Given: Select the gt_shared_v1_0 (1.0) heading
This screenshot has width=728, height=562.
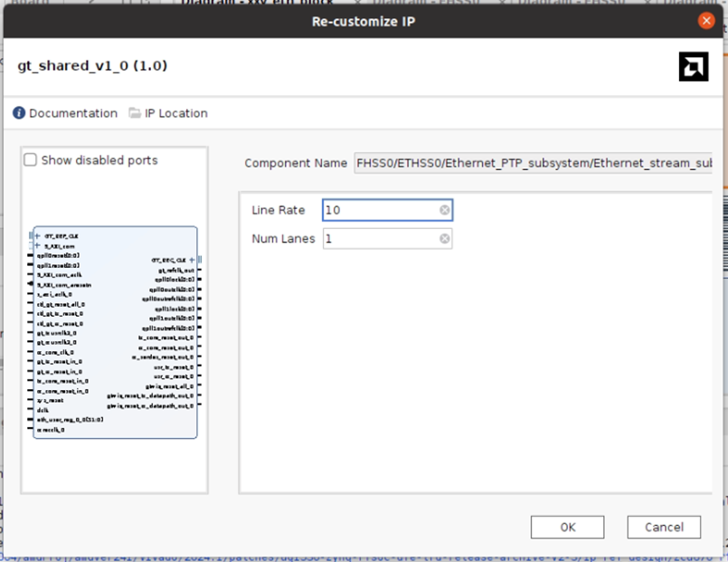Looking at the screenshot, I should (x=92, y=66).
